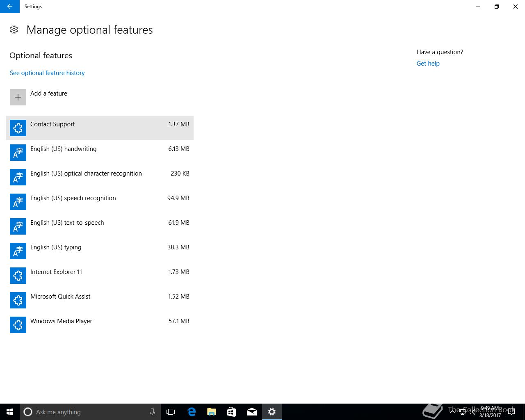This screenshot has height=420, width=525.
Task: Click the language icon for English (US) speech recognition
Action: tap(18, 202)
